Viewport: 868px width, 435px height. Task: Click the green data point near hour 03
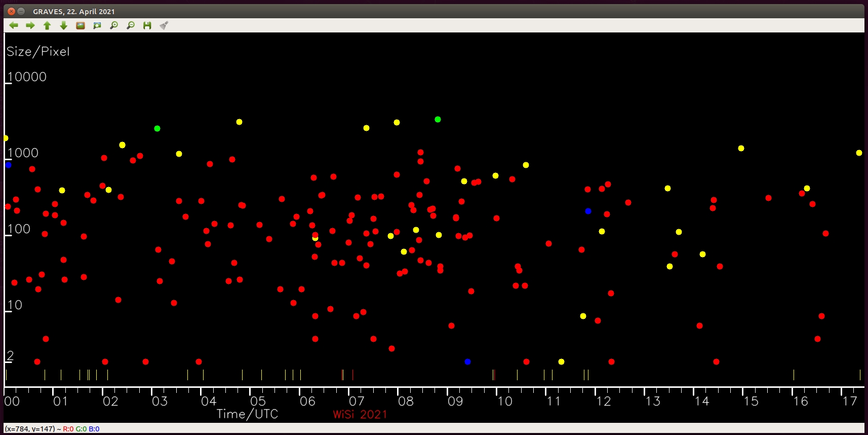coord(157,128)
